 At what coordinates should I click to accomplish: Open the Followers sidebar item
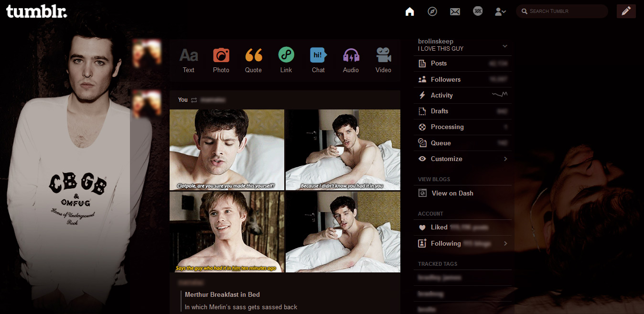coord(463,79)
